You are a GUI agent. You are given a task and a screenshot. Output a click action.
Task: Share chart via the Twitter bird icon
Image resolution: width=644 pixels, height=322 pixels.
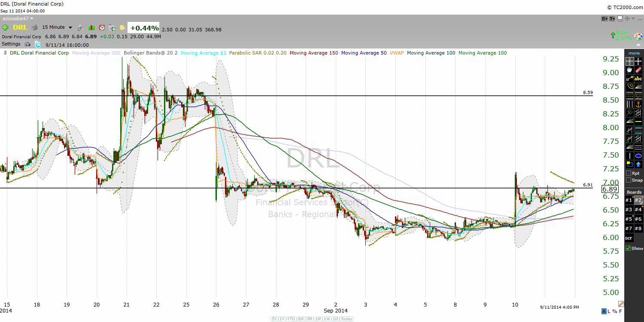[37, 44]
